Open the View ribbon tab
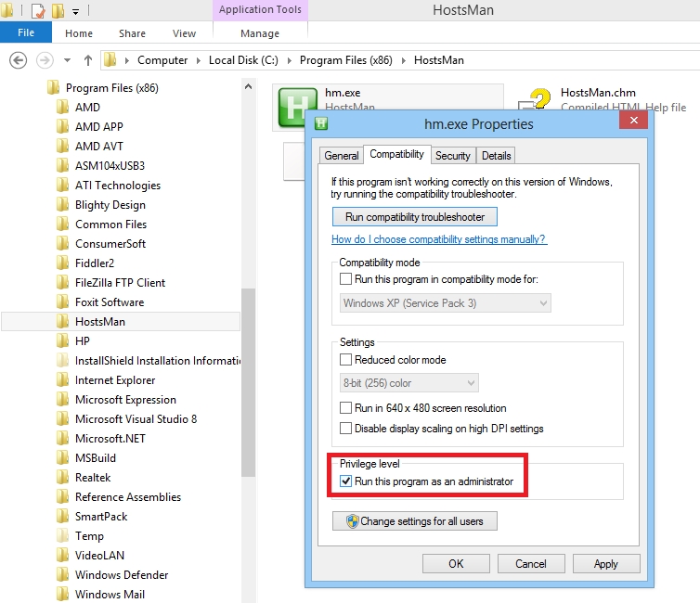Screen dimensions: 700x603 (184, 33)
